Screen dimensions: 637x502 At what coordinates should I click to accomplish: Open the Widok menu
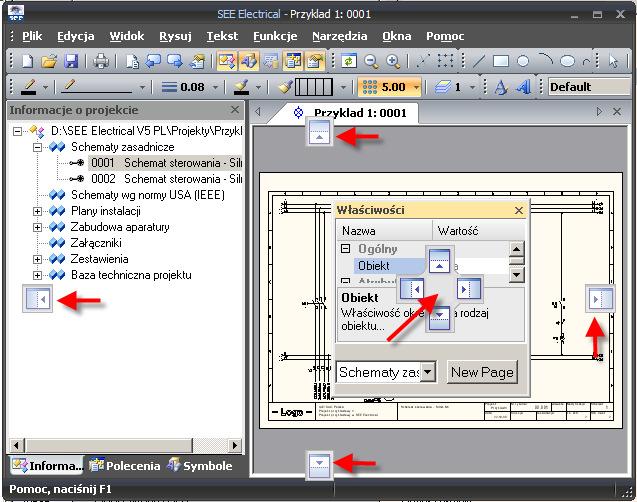click(127, 36)
